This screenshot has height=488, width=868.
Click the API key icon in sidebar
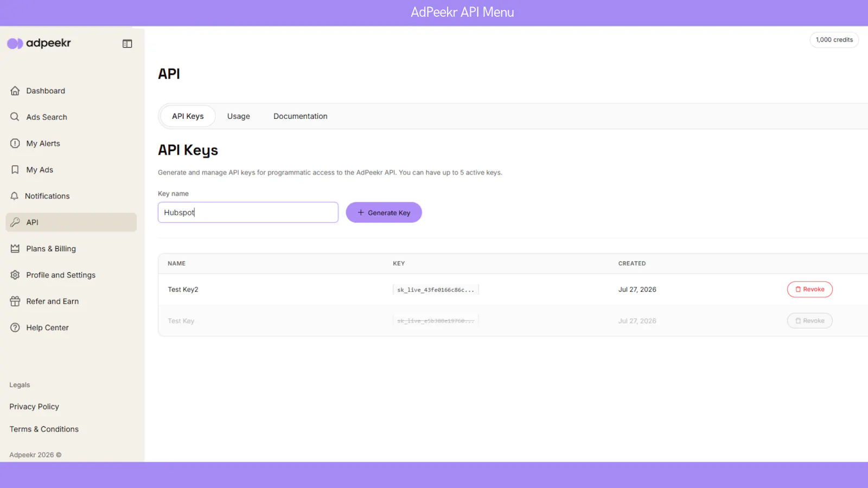(x=15, y=222)
